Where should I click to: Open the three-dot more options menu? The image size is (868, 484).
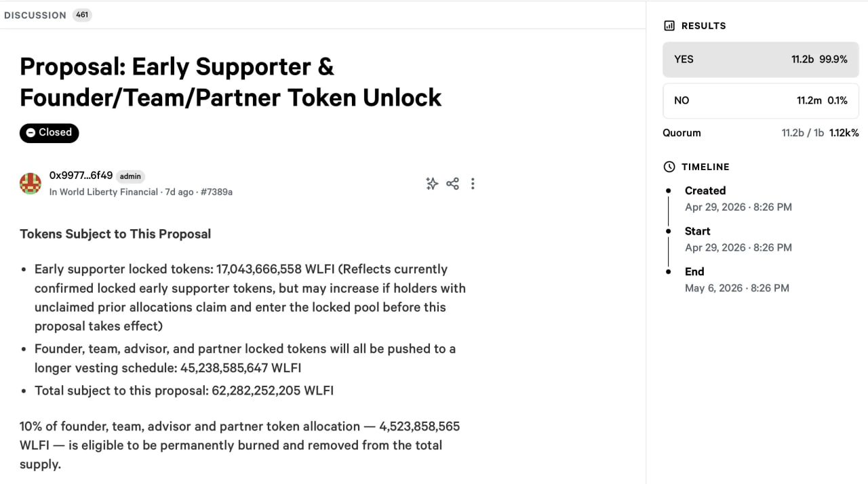(473, 184)
